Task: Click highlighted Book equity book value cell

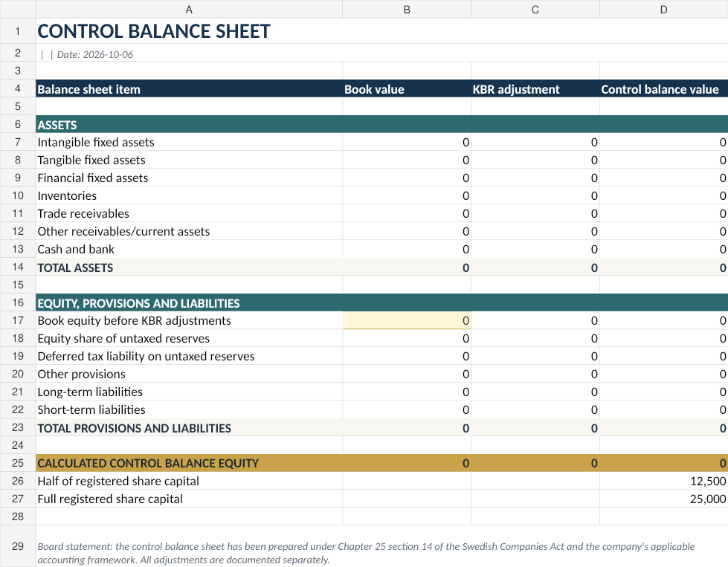Action: [x=407, y=320]
